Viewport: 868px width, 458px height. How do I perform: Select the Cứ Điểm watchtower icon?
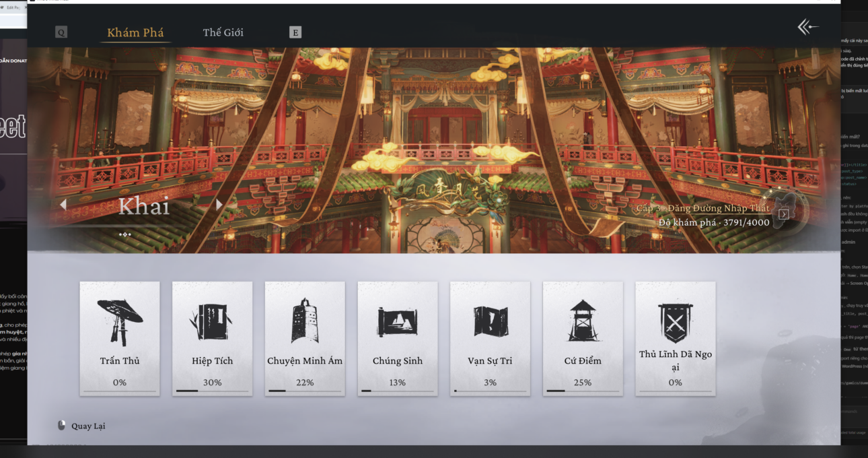point(583,321)
